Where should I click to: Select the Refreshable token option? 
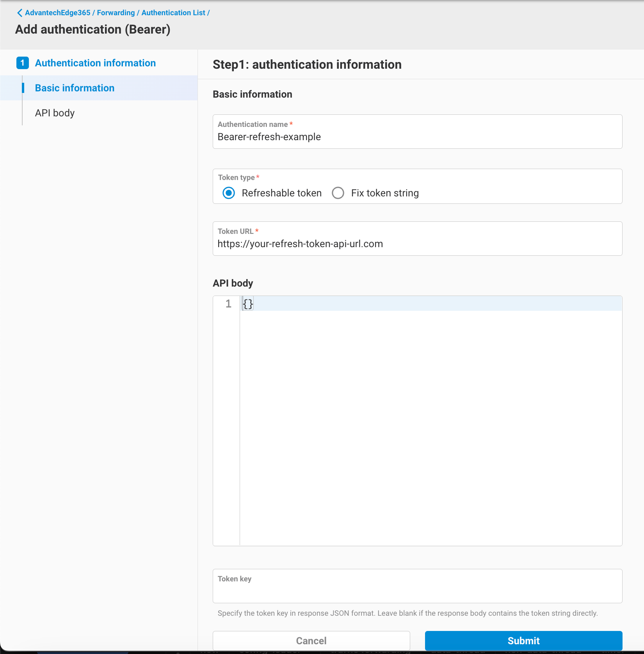[x=228, y=192]
